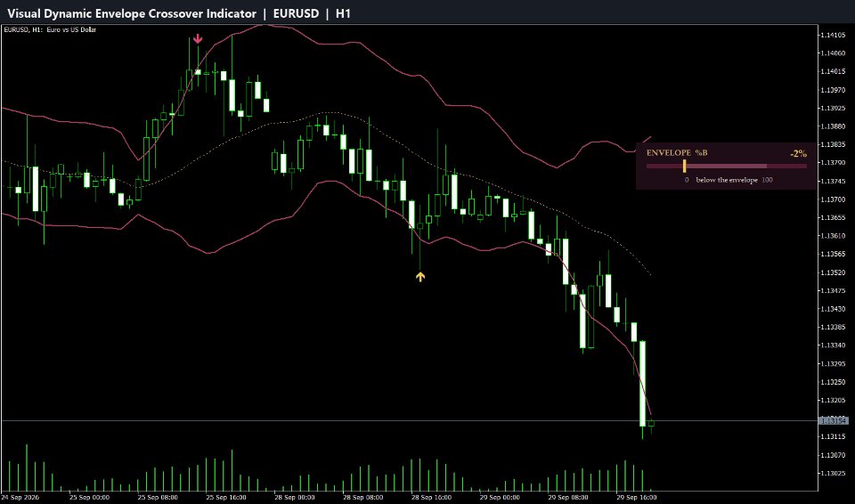Click the 1.13520 price axis label
Screen dimensions: 855x504
tap(832, 272)
